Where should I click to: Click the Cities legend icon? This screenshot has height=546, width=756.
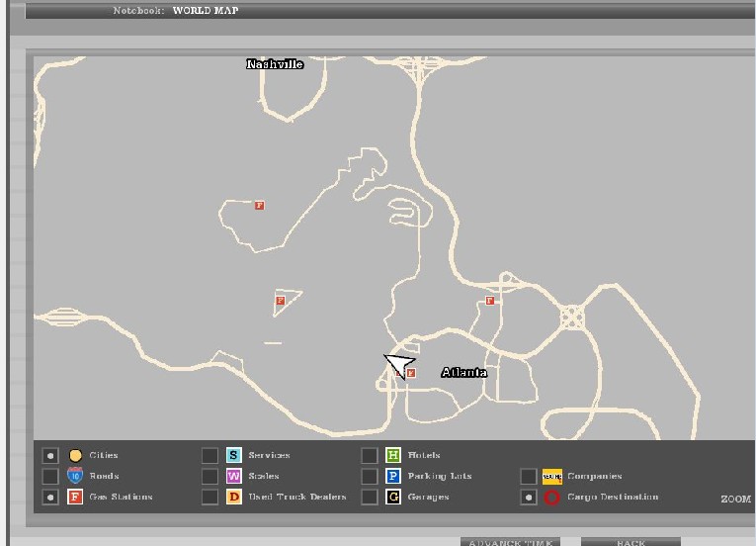pos(75,456)
